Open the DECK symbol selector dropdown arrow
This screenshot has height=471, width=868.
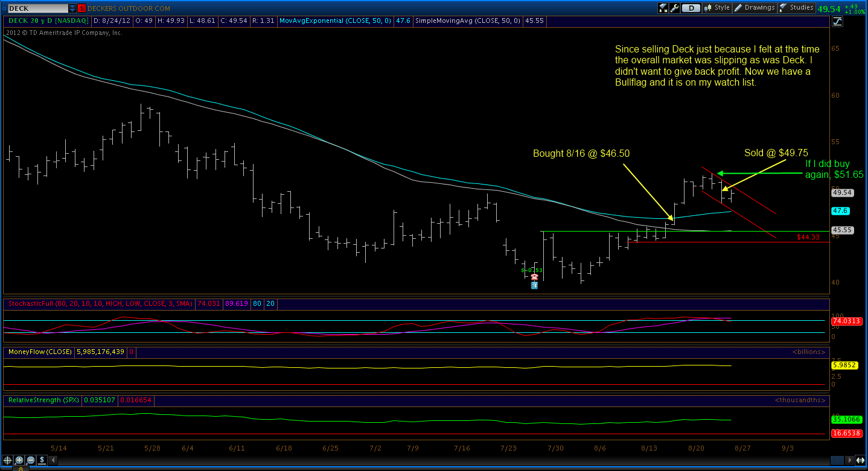pos(72,8)
